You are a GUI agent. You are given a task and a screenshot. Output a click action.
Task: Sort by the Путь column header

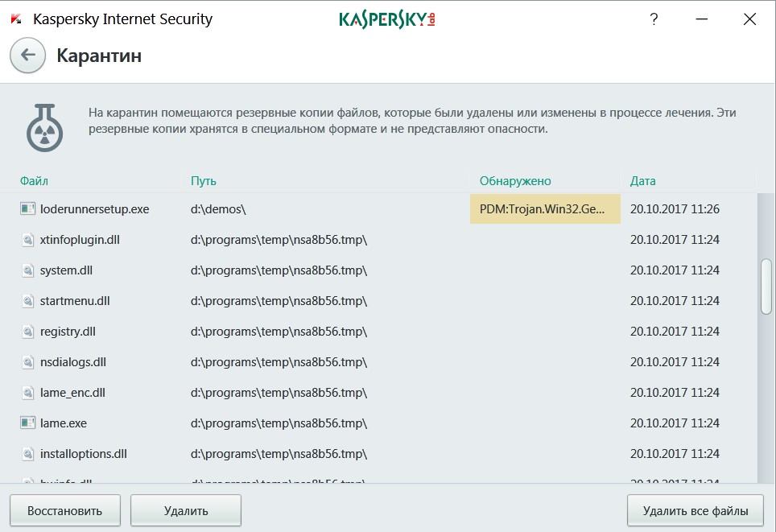[x=204, y=181]
